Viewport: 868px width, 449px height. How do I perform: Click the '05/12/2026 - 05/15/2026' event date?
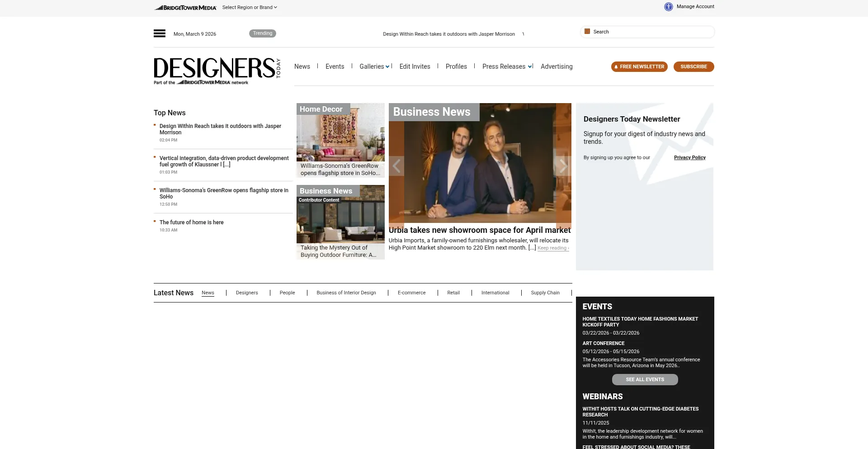click(611, 351)
